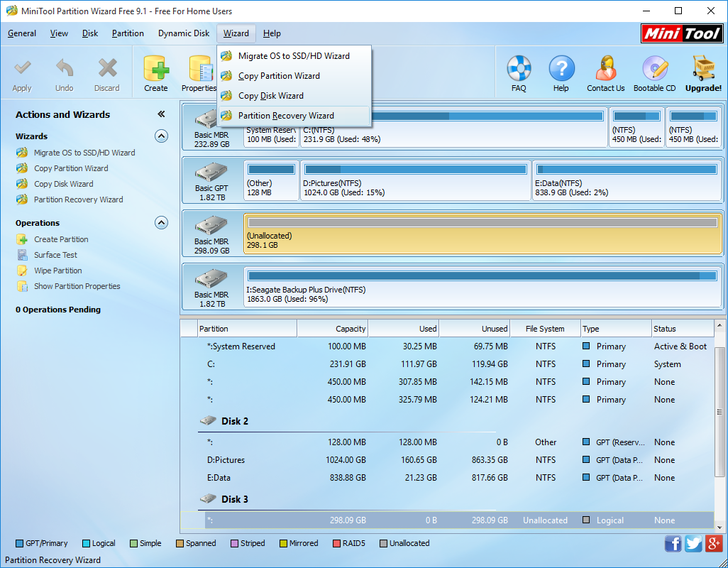The width and height of the screenshot is (728, 568).
Task: Select D:Pictures(NTFS) partition block
Action: coord(416,180)
